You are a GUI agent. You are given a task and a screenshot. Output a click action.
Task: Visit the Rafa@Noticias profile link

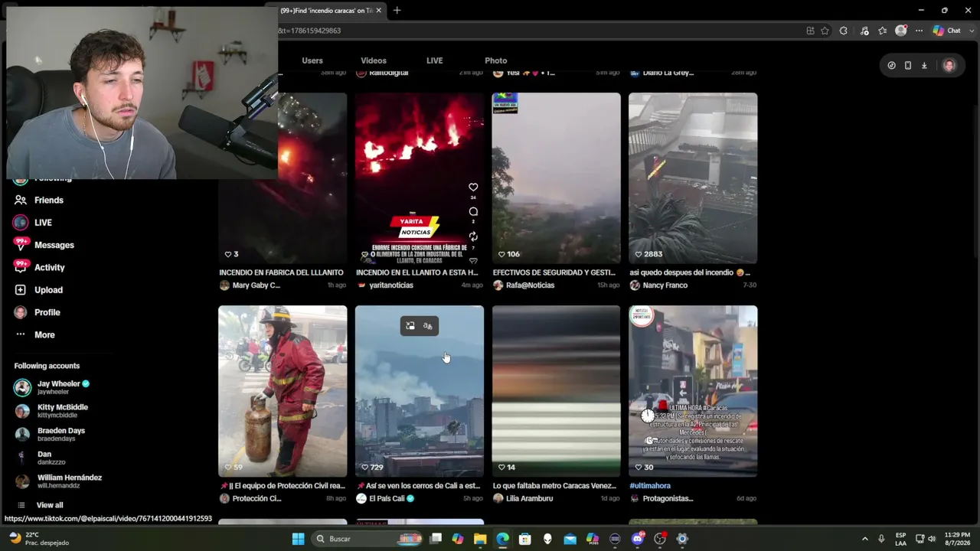click(530, 285)
